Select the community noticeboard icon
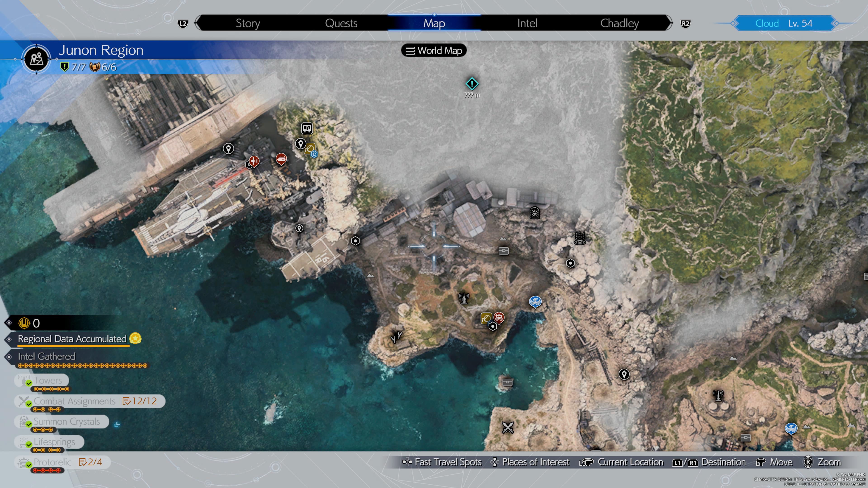 click(x=307, y=128)
